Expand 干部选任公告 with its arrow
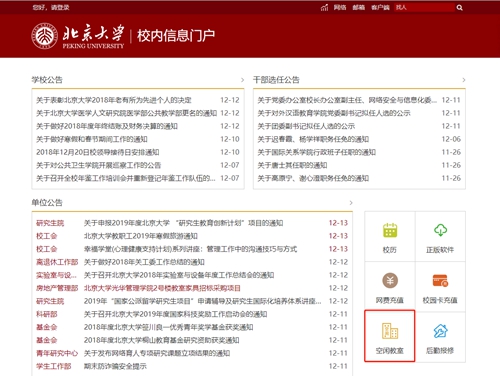 tap(464, 80)
